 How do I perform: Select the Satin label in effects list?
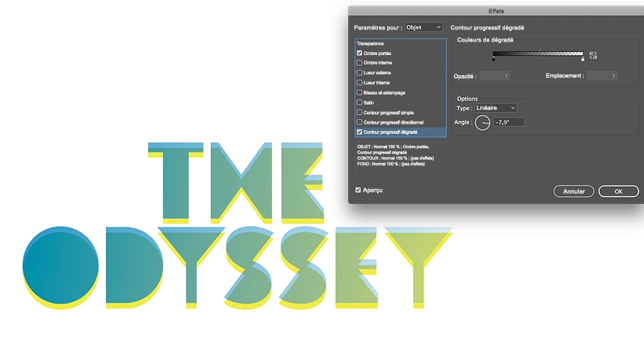(369, 102)
